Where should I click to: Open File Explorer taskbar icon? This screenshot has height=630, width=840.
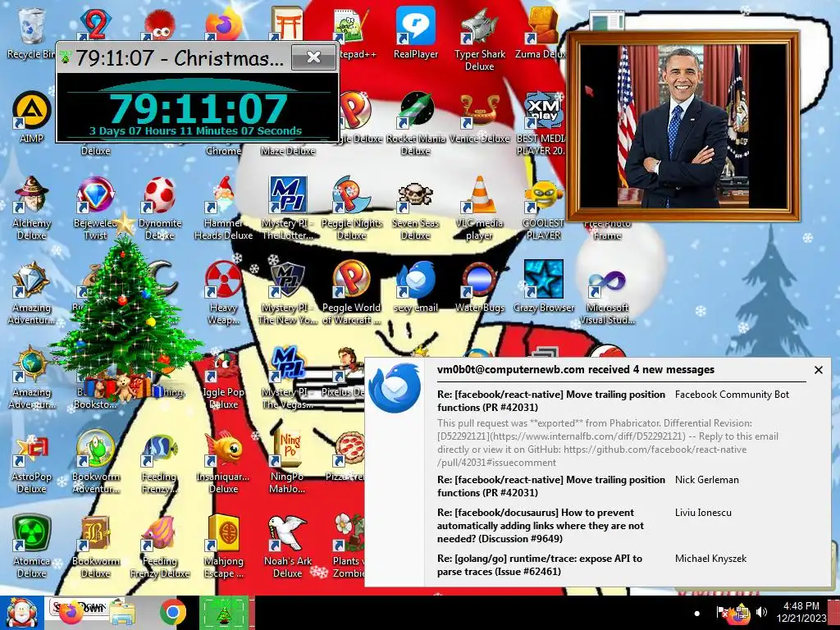(x=121, y=613)
